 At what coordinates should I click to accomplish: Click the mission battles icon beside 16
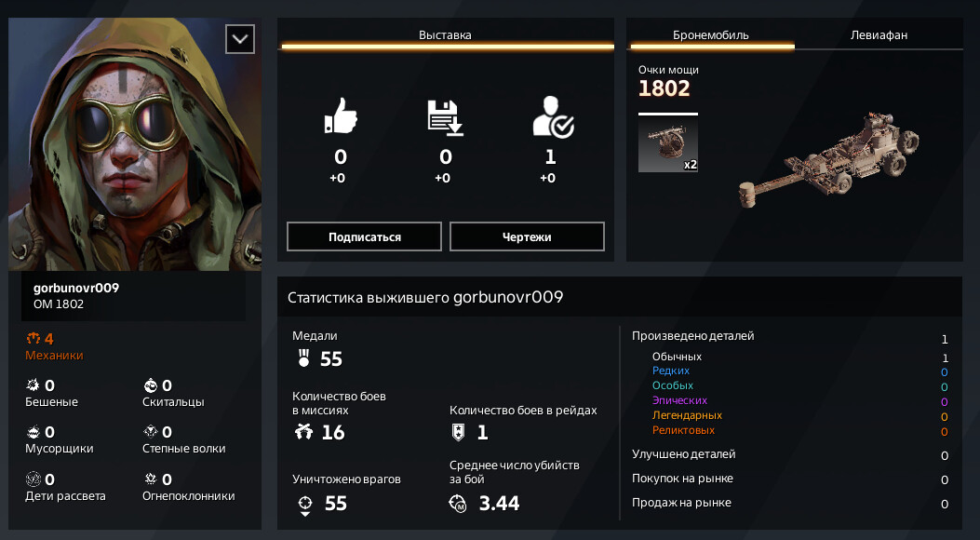303,431
